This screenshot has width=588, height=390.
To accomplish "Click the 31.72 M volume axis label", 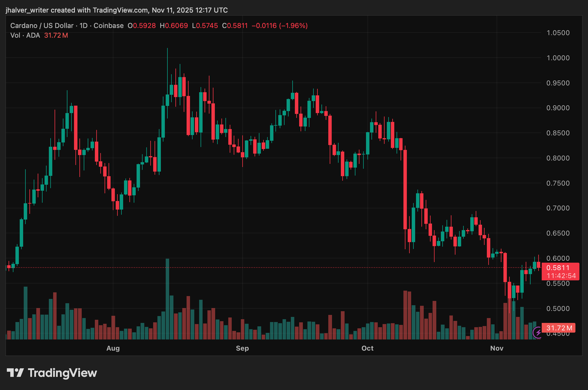I will [559, 328].
